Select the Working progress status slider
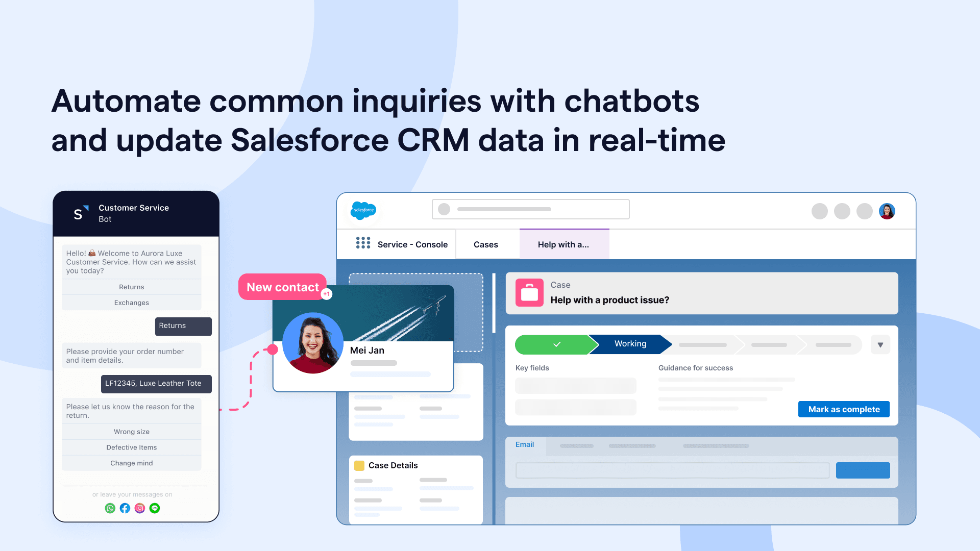Image resolution: width=980 pixels, height=551 pixels. click(629, 344)
